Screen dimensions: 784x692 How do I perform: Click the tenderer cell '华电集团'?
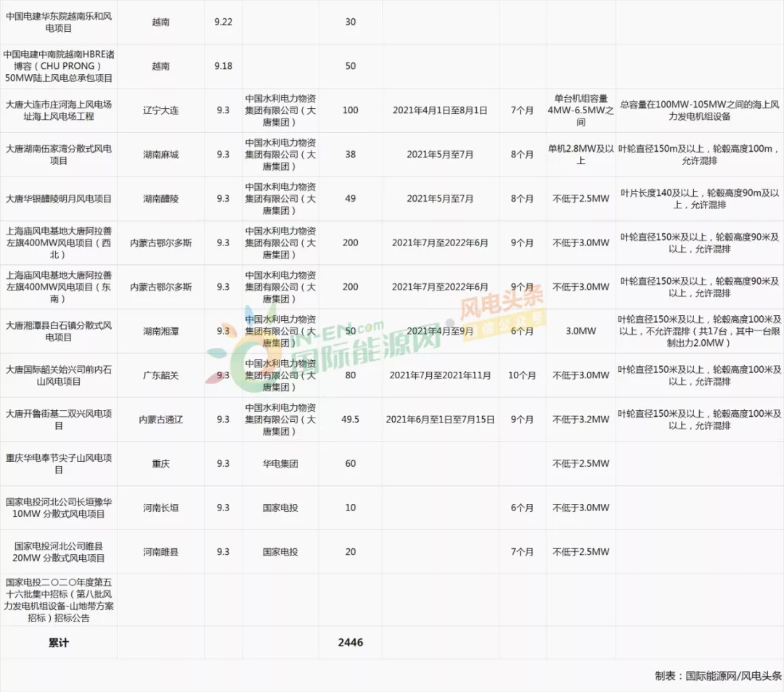click(x=280, y=463)
